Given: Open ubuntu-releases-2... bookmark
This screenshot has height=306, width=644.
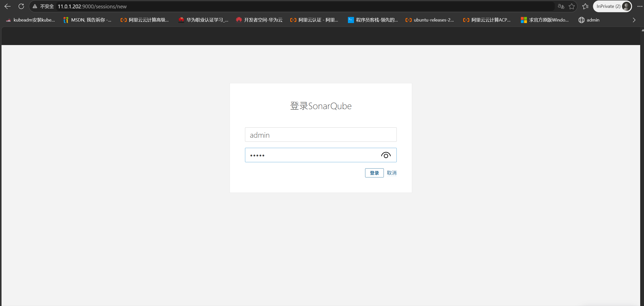Looking at the screenshot, I should (x=430, y=20).
